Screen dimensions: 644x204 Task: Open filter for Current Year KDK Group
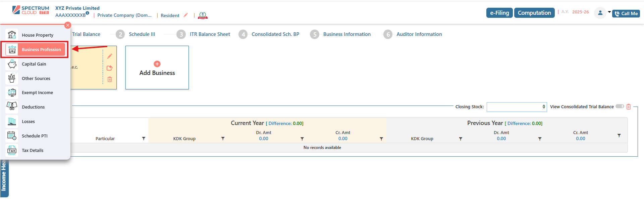(223, 138)
